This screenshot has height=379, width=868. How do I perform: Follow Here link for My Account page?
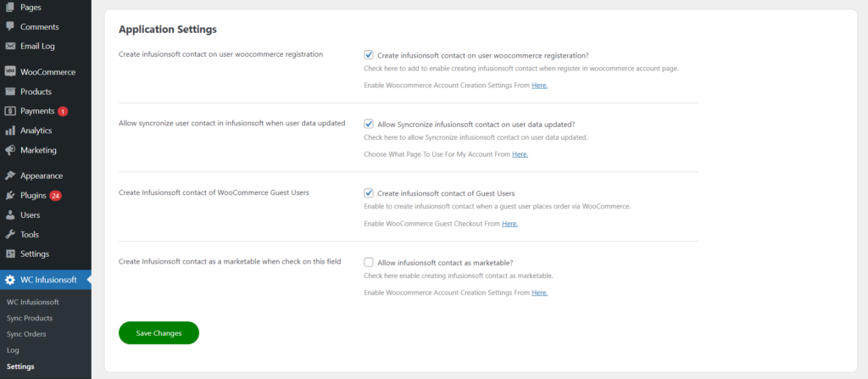click(x=520, y=154)
